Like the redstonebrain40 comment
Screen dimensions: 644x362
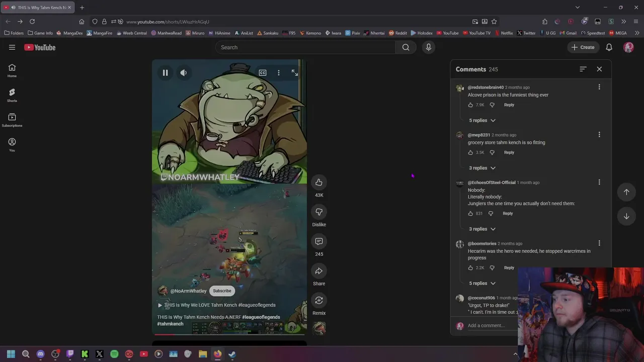(470, 105)
